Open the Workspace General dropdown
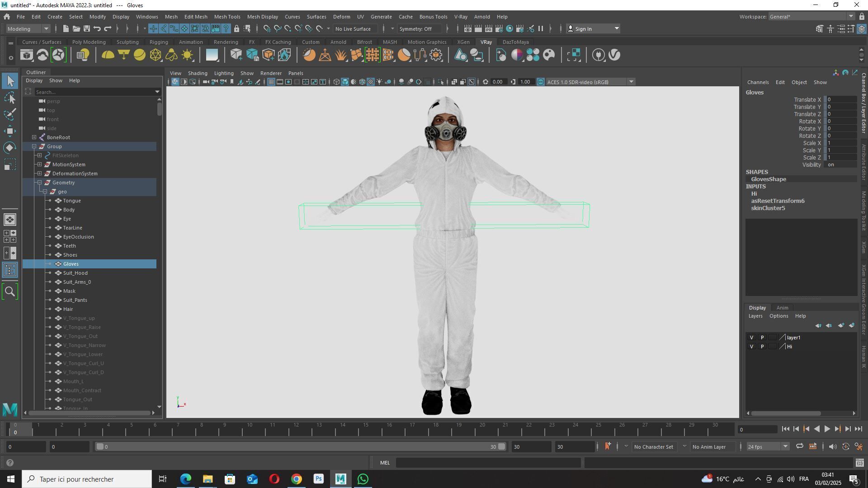This screenshot has width=868, height=488. (x=811, y=17)
